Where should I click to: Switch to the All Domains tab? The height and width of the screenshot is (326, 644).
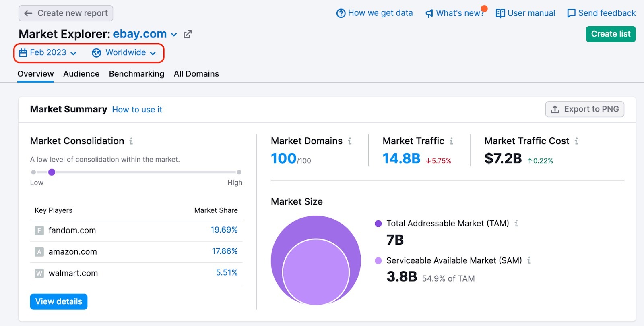(196, 74)
